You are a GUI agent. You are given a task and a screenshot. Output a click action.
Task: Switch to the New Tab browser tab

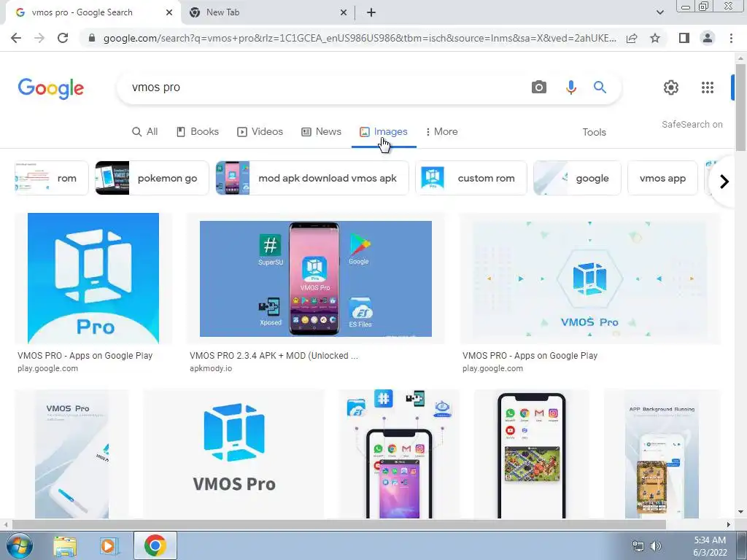click(x=267, y=12)
